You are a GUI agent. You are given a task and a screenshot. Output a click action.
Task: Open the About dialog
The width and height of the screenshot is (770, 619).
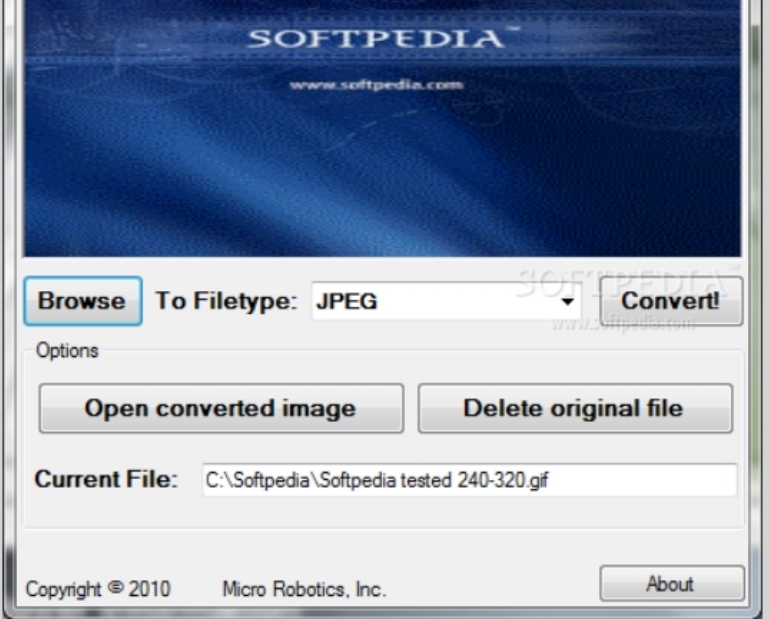pos(671,584)
